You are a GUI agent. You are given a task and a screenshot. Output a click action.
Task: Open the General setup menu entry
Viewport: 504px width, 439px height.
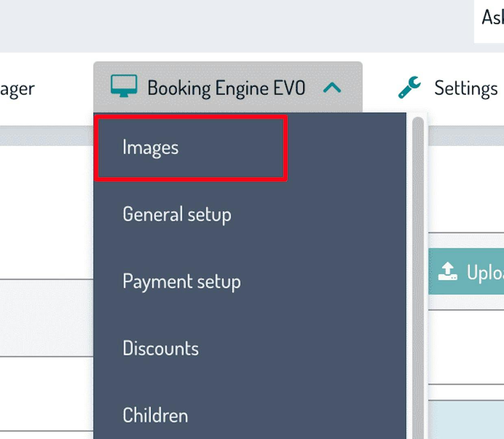coord(177,214)
